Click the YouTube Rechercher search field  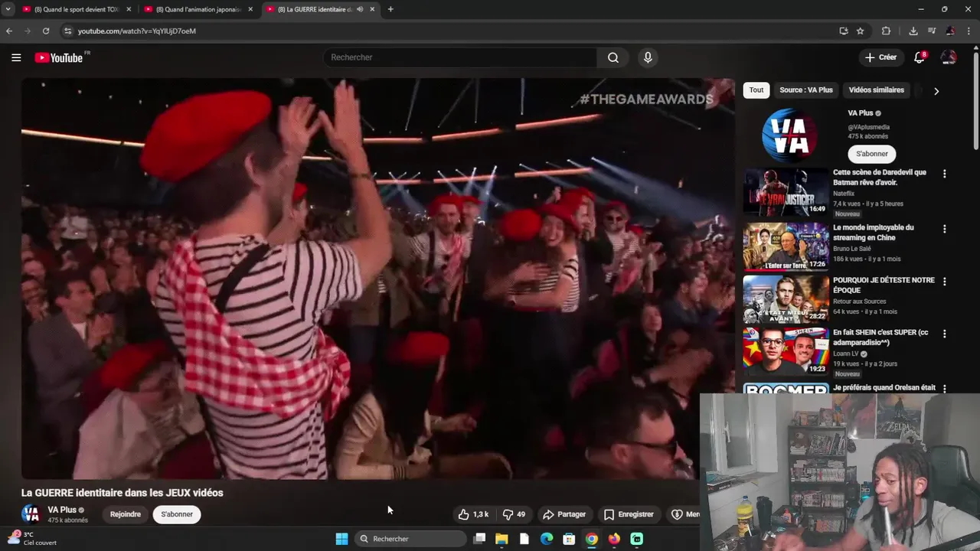pos(460,57)
